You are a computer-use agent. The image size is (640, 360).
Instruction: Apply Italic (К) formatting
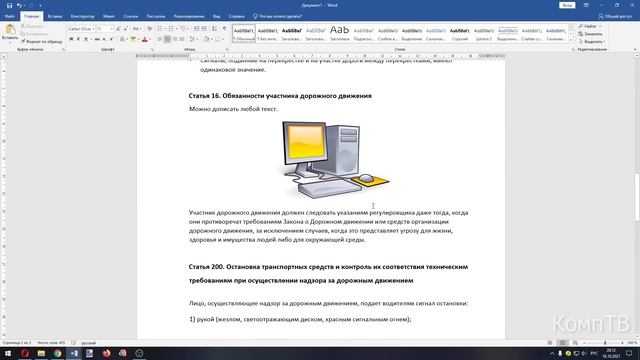78,39
